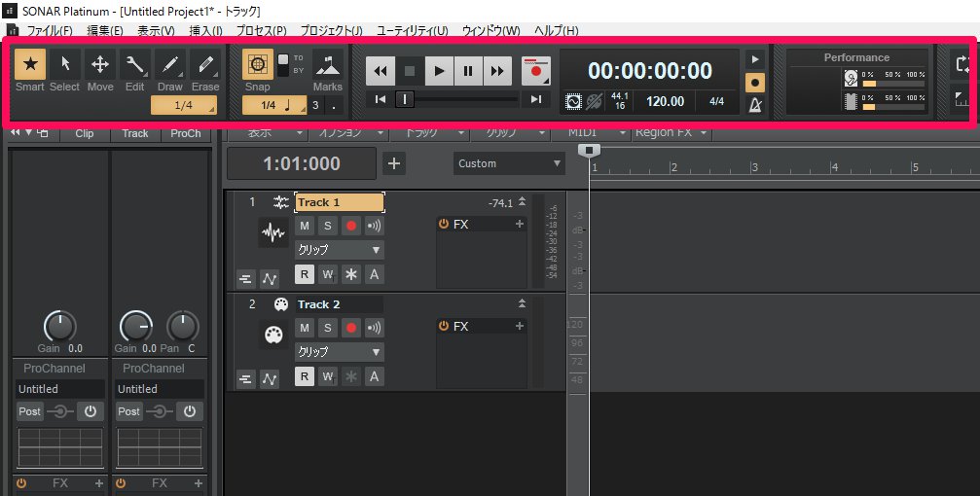Toggle Track 1 freeze asterisk button
This screenshot has width=980, height=496.
pyautogui.click(x=351, y=273)
